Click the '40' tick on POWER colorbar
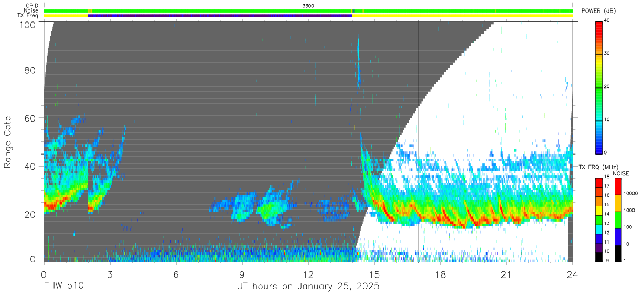This screenshot has height=297, width=644. click(608, 21)
